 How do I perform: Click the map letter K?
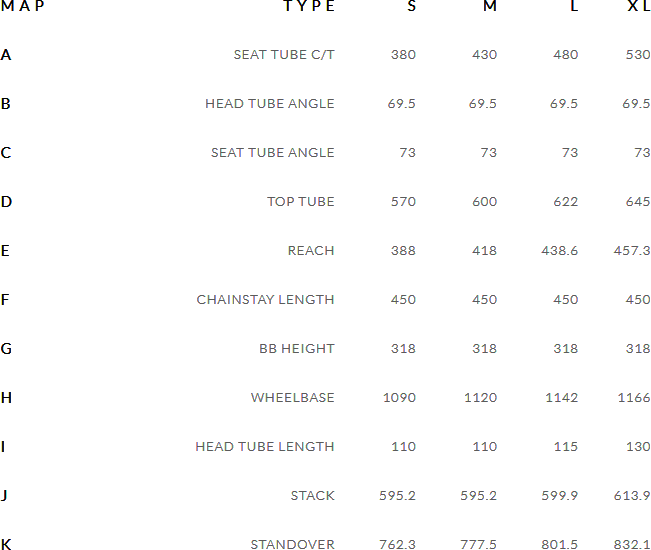coord(6,545)
